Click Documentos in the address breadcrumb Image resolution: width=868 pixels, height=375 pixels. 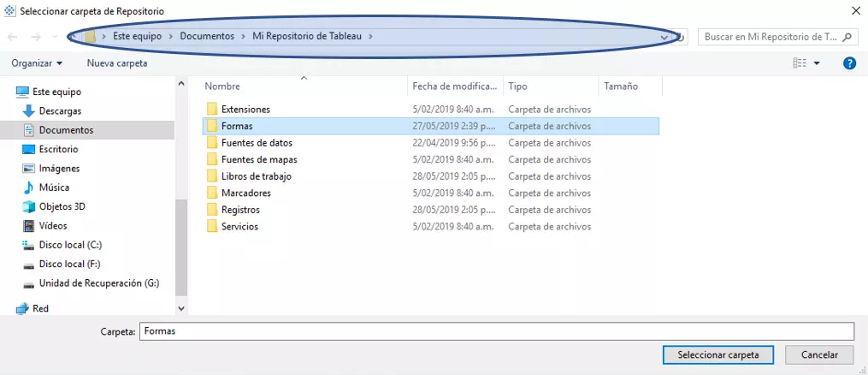click(207, 37)
